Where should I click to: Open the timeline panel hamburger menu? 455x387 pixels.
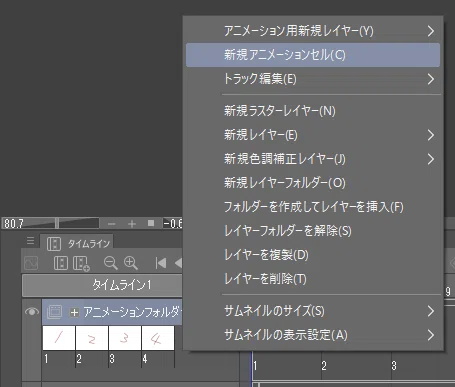(30, 241)
